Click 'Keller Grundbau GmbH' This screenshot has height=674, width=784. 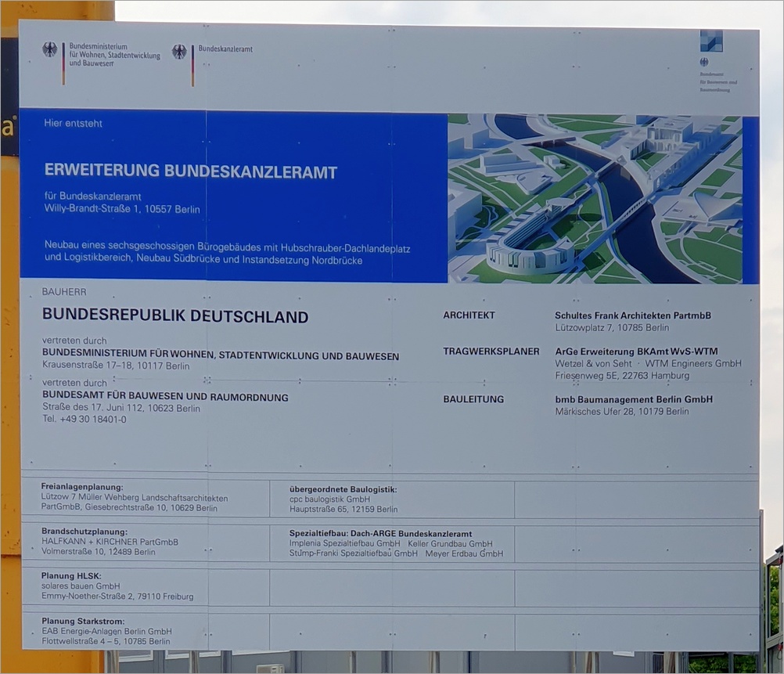450,544
